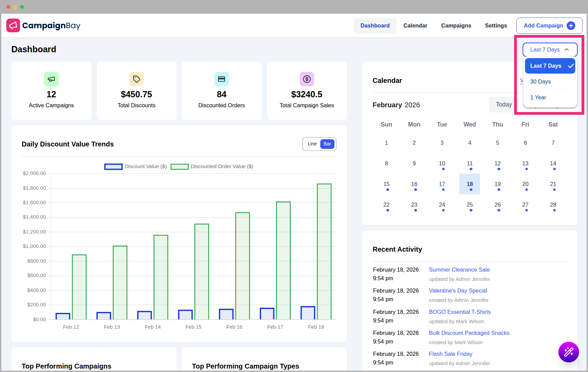
Task: Open the magic wand assistant button
Action: [568, 352]
